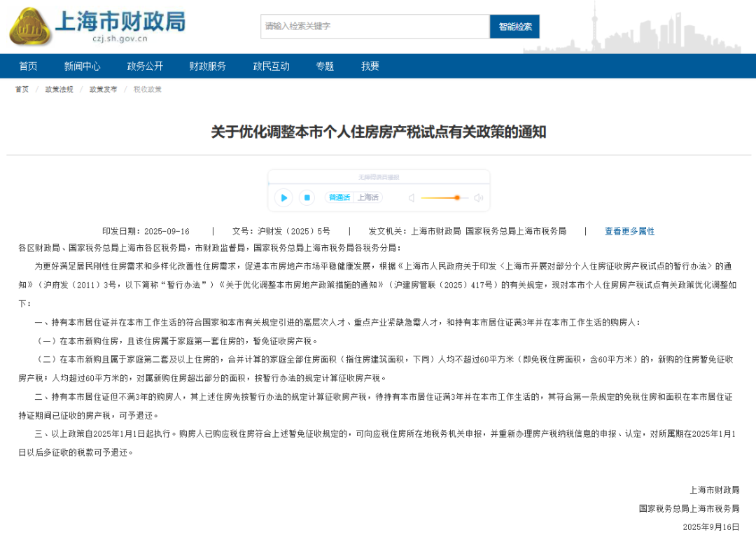756x537 pixels.
Task: Click the 国家税务总局上海市税务局 signature line
Action: (689, 508)
